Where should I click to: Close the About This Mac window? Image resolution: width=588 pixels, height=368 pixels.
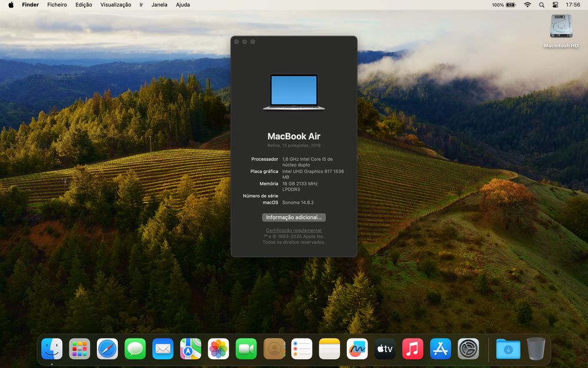pyautogui.click(x=236, y=42)
